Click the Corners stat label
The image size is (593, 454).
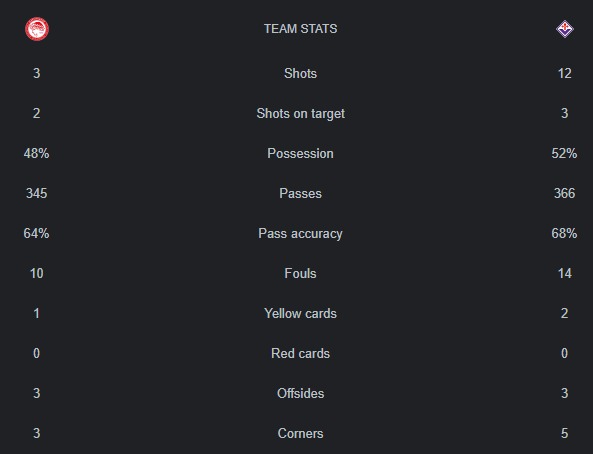[x=300, y=434]
